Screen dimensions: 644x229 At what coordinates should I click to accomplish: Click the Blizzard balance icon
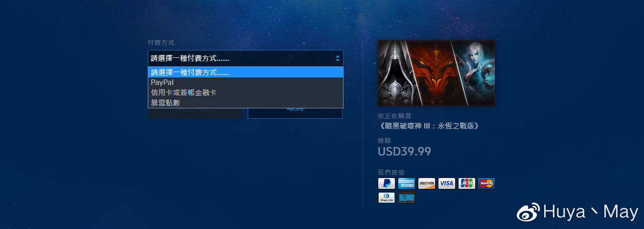(407, 198)
